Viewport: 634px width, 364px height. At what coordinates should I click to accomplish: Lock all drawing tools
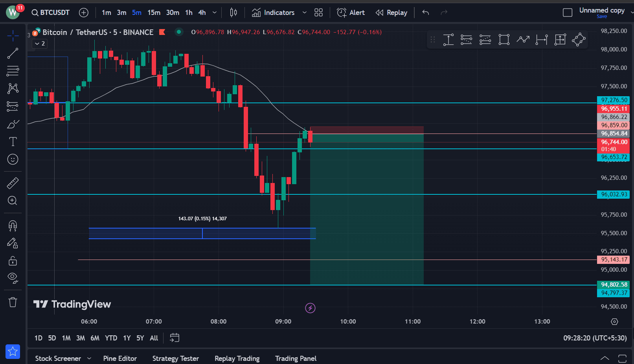(13, 261)
